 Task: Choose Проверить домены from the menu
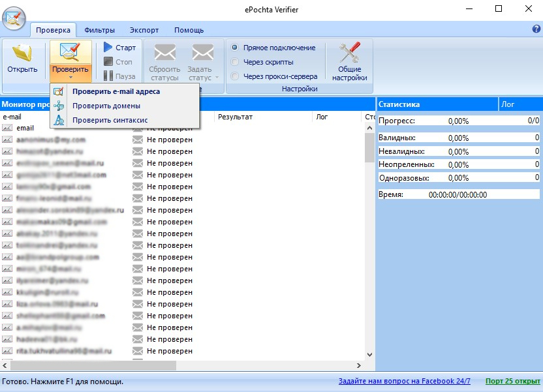(x=125, y=106)
